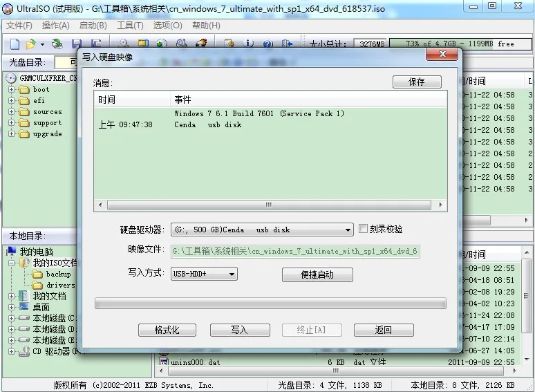Click the write progress bar
This screenshot has width=535, height=392.
pos(270,304)
